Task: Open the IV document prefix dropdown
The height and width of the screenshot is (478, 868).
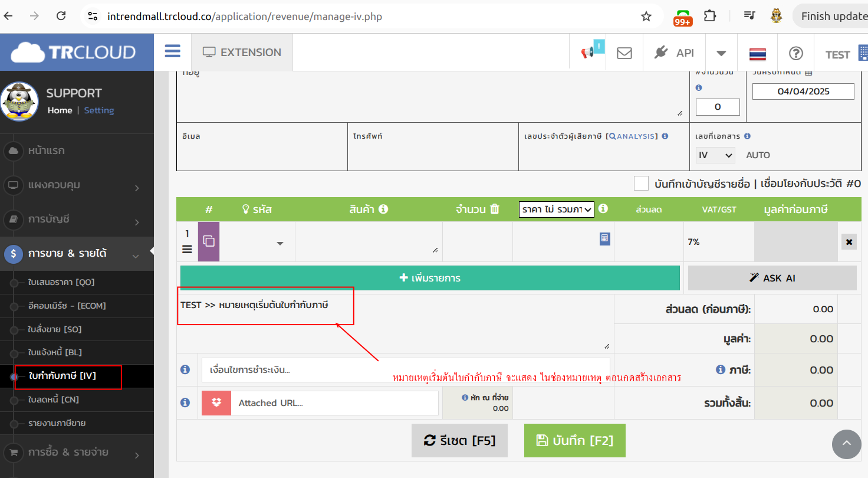Action: click(x=715, y=155)
